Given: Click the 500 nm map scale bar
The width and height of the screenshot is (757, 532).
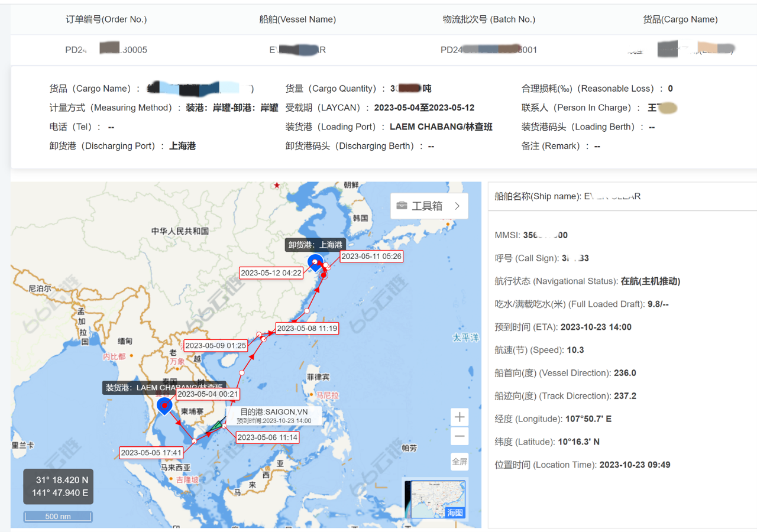Looking at the screenshot, I should [58, 517].
